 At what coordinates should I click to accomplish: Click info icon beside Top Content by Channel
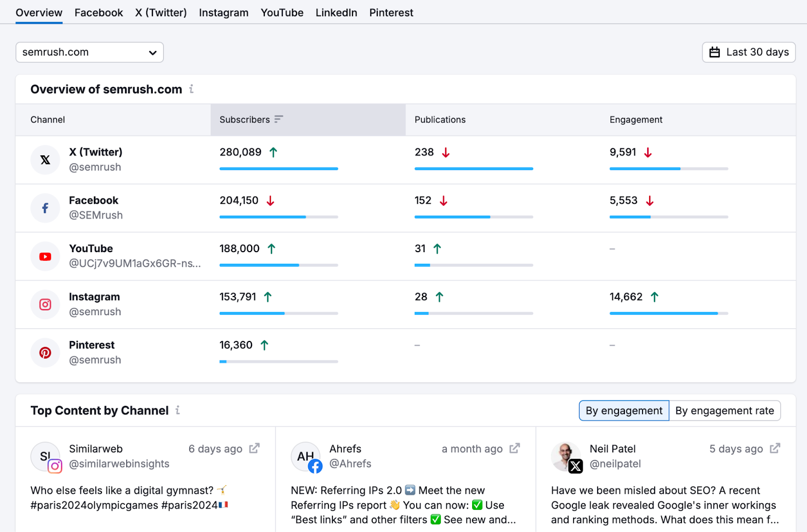(x=178, y=410)
